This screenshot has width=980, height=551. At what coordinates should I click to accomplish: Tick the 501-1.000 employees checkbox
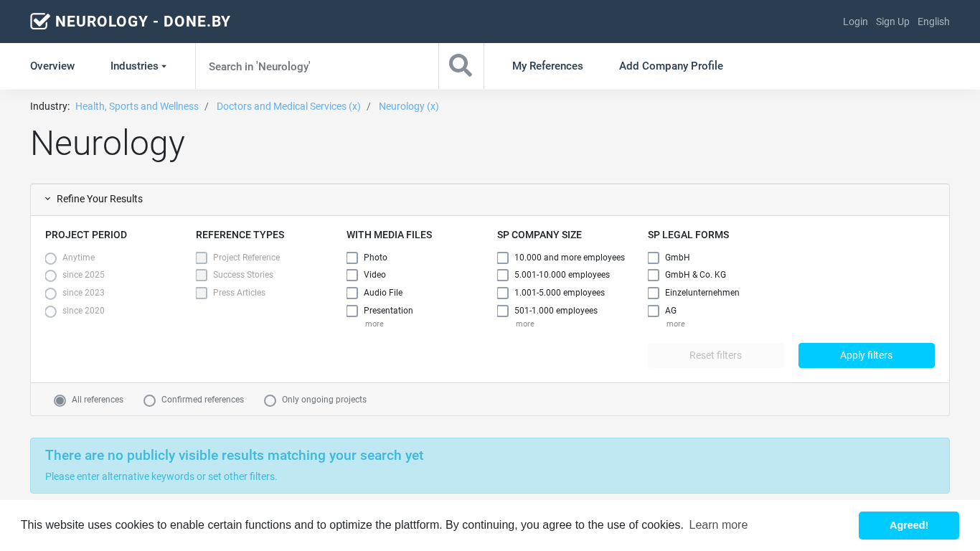click(503, 311)
